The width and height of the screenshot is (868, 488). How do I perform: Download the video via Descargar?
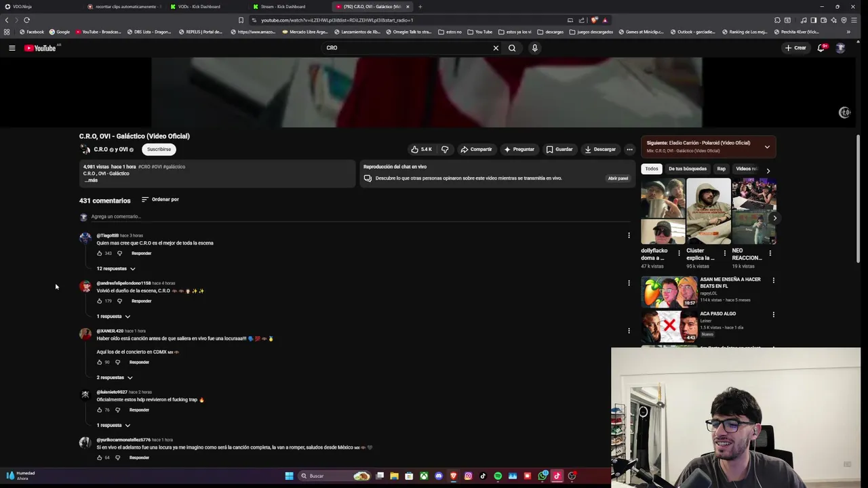600,149
